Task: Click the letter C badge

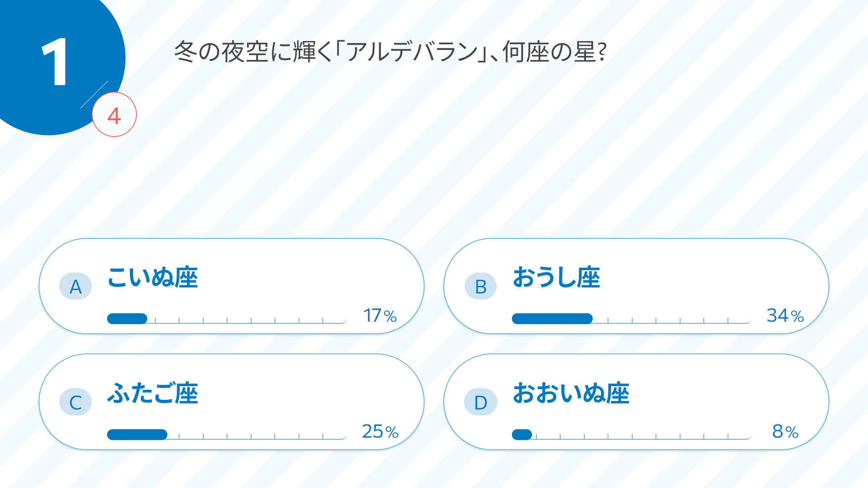Action: click(x=75, y=402)
